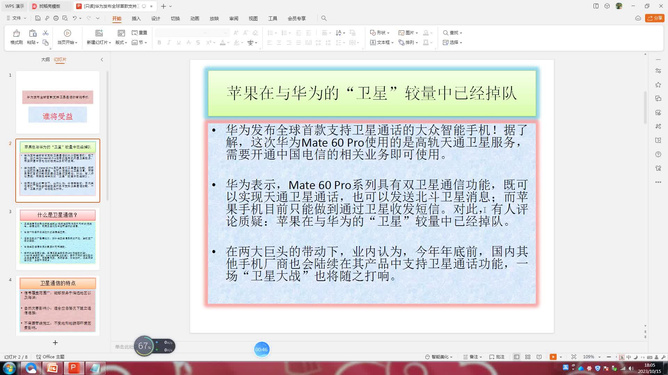Toggle Strikethrough formatting
Screen dimensions: 668x375
click(x=198, y=43)
